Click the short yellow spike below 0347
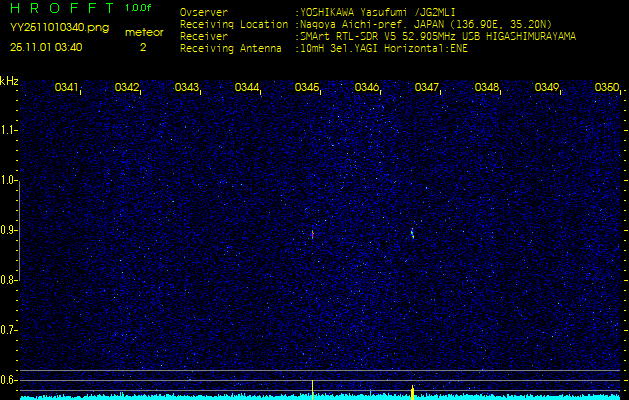Image resolution: width=629 pixels, height=400 pixels. pos(412,392)
